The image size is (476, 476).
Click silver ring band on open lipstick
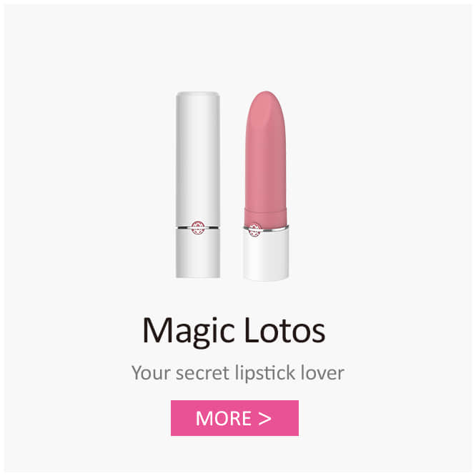point(266,228)
